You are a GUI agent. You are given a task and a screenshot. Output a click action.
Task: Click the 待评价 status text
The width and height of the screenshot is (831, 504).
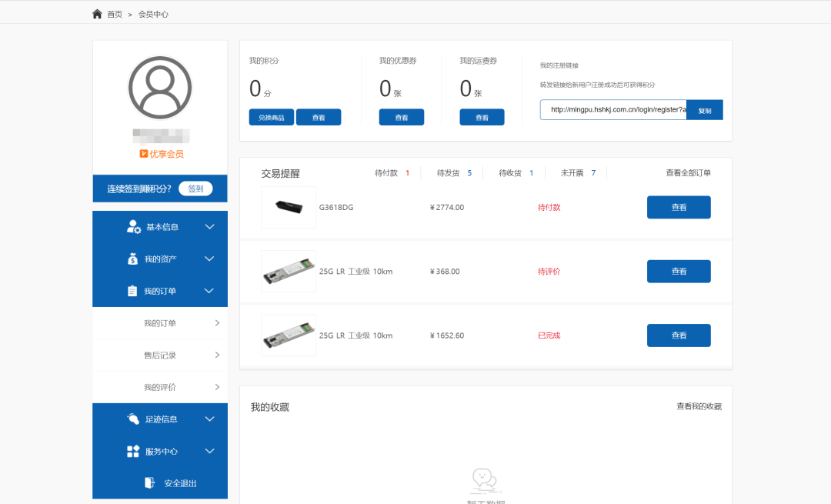coord(549,272)
